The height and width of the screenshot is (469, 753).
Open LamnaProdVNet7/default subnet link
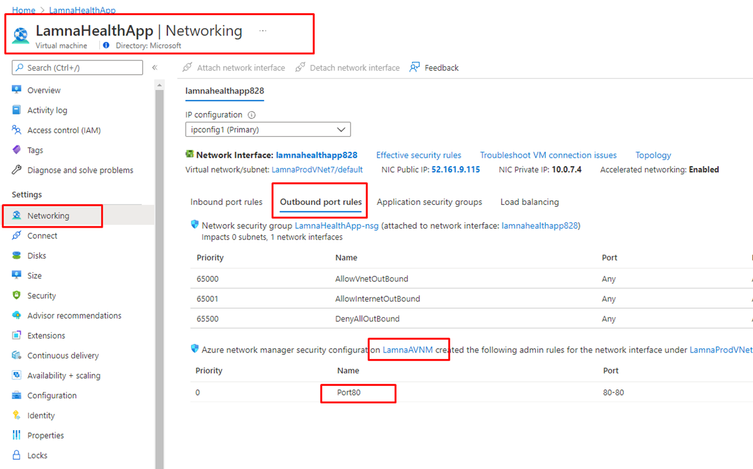pyautogui.click(x=317, y=169)
